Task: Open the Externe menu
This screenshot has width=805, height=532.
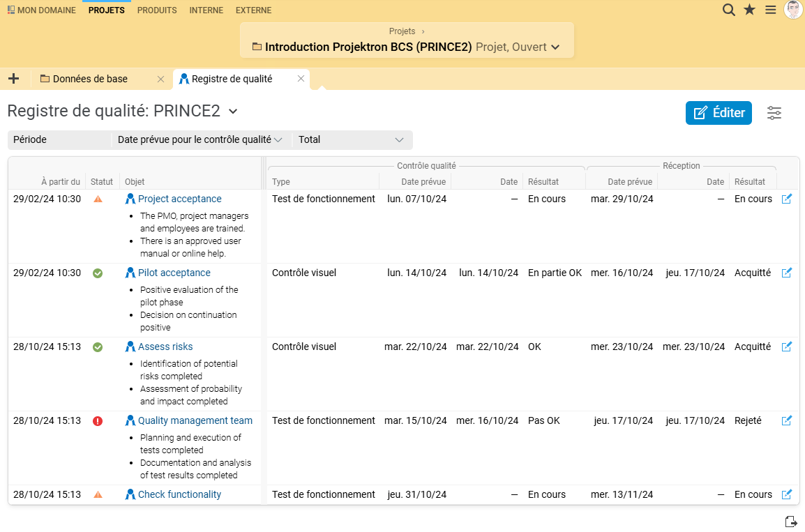Action: click(x=254, y=10)
